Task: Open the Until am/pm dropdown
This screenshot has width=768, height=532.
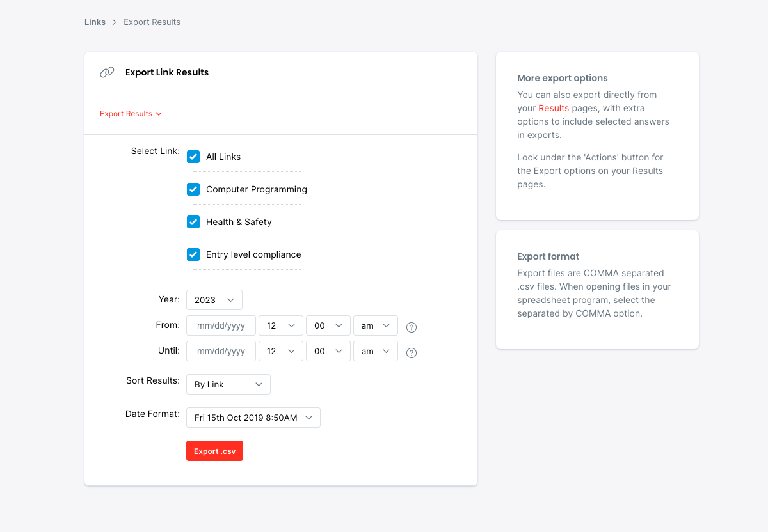Action: tap(376, 351)
